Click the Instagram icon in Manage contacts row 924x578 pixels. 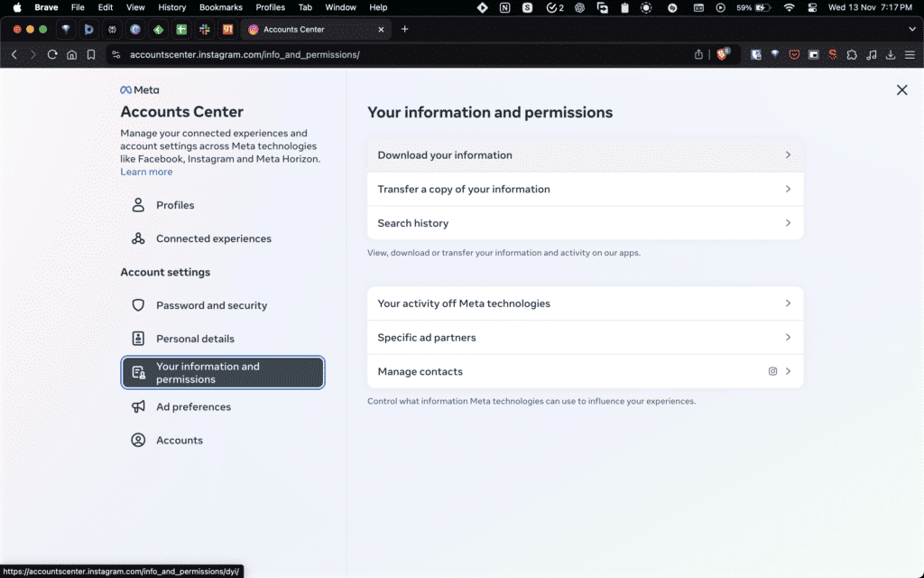click(x=772, y=371)
